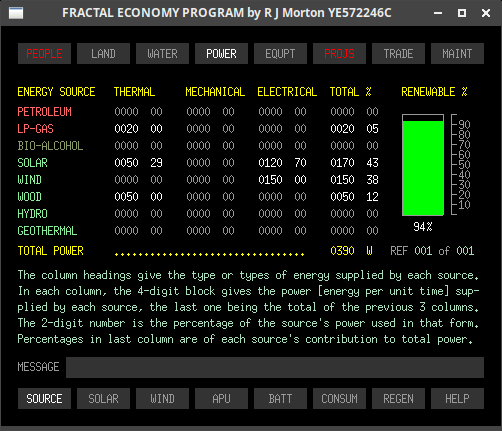Click inside the MESSAGE field
This screenshot has width=502, height=431.
click(275, 367)
